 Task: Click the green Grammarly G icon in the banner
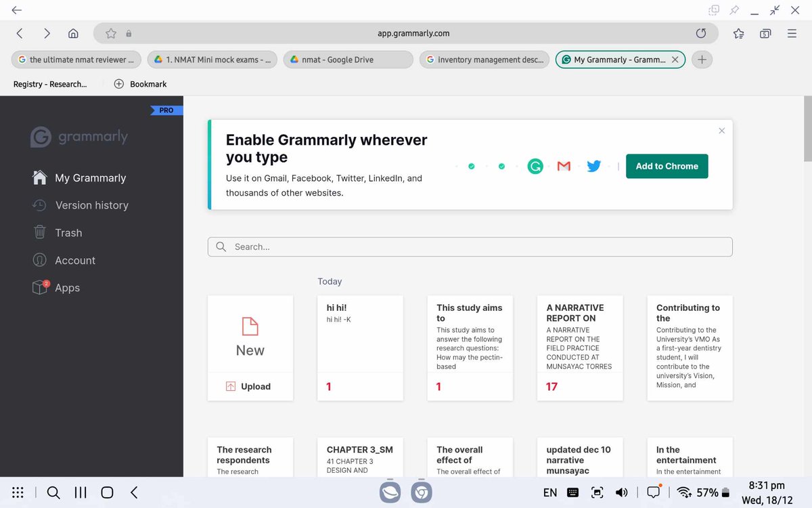click(x=535, y=166)
